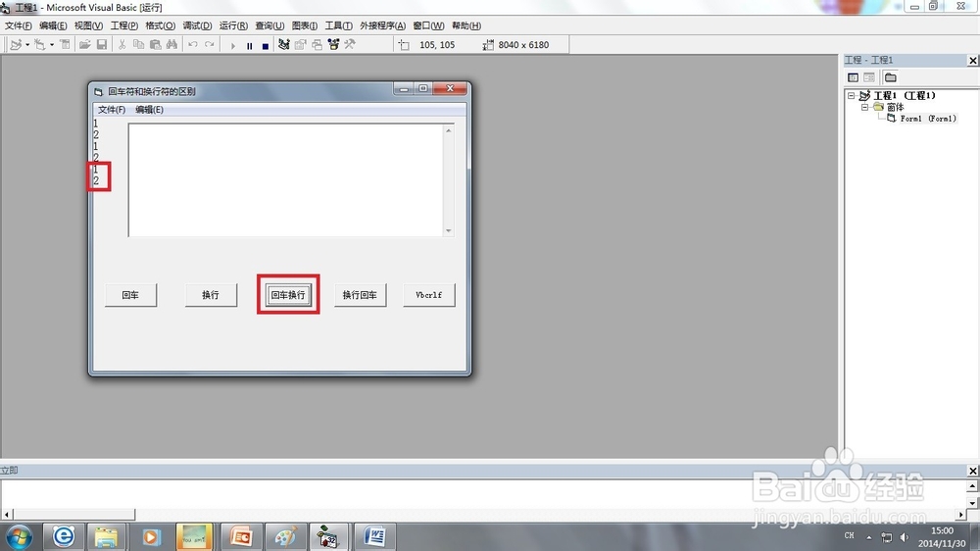
Task: Close the project explorer panel
Action: point(972,60)
